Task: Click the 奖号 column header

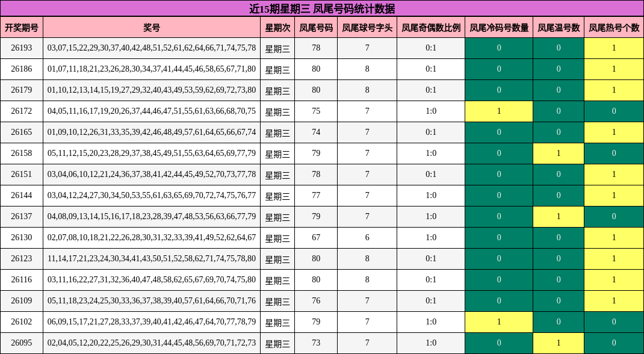Action: click(x=152, y=28)
